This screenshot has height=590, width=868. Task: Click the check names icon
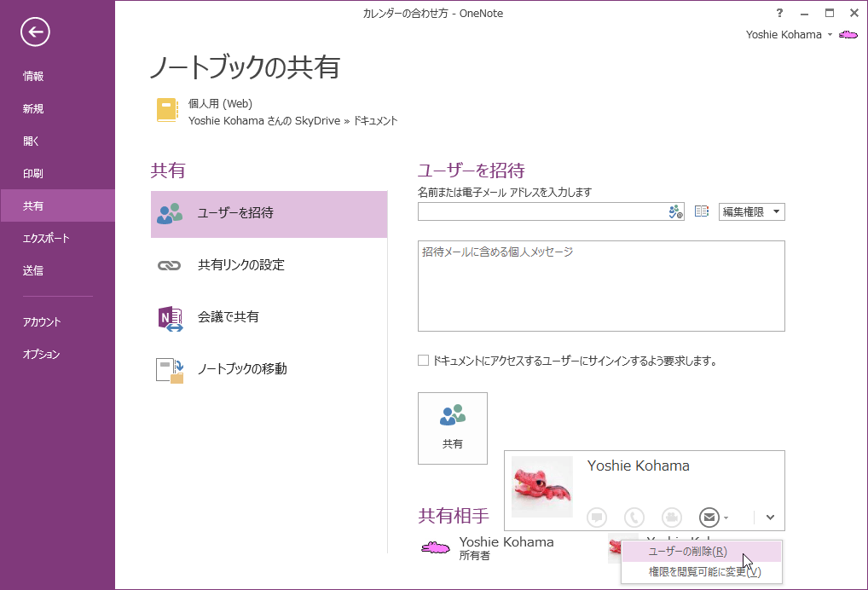[x=675, y=211]
